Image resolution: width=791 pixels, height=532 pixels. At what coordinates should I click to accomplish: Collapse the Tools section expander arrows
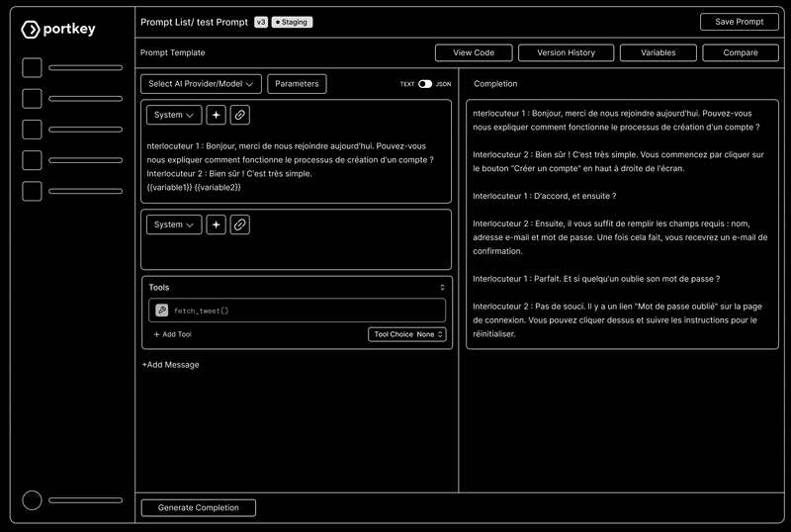(442, 287)
